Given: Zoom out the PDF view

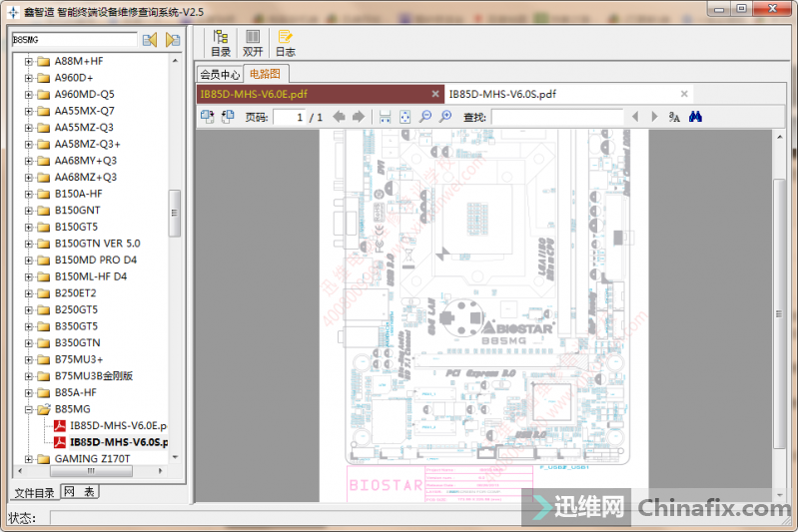Looking at the screenshot, I should 424,117.
